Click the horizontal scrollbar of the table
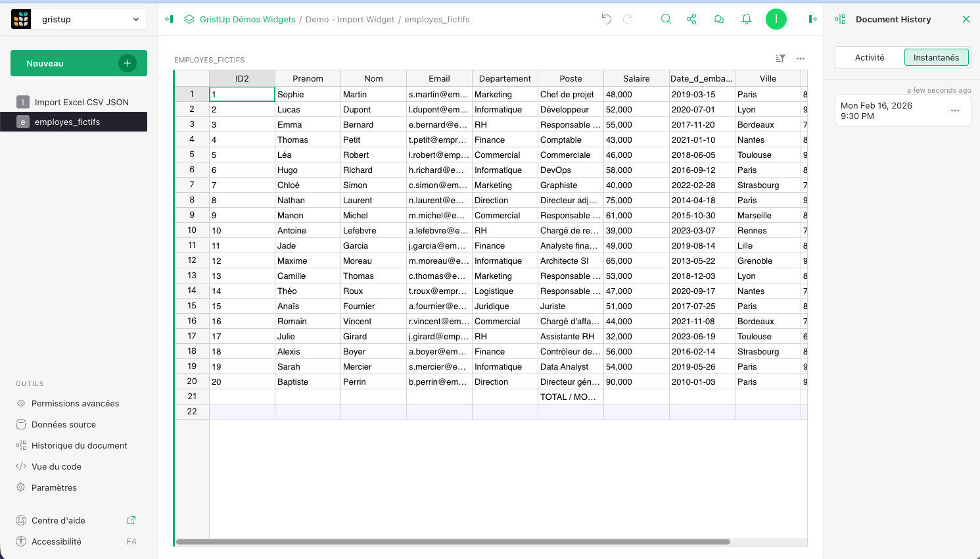Screen dimensions: 980x559 454,542
